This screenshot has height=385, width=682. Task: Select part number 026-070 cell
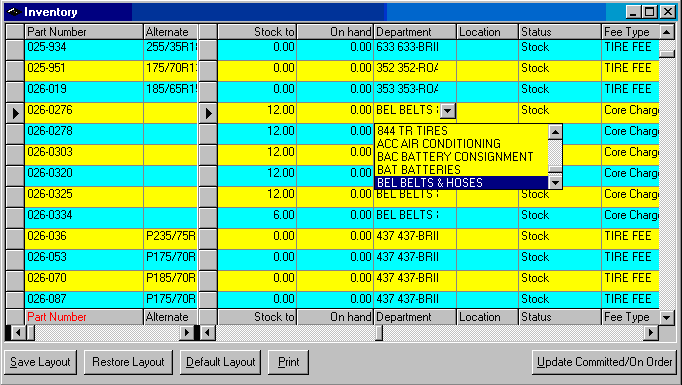click(84, 281)
